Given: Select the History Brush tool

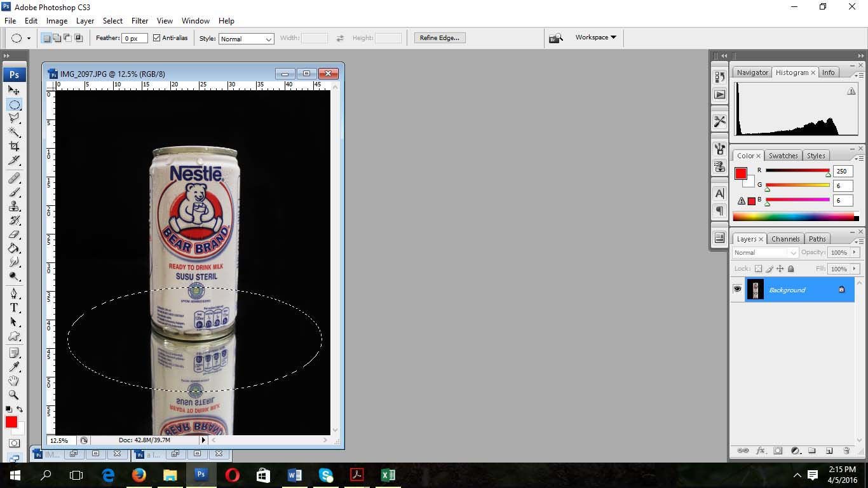Looking at the screenshot, I should pos(14,220).
